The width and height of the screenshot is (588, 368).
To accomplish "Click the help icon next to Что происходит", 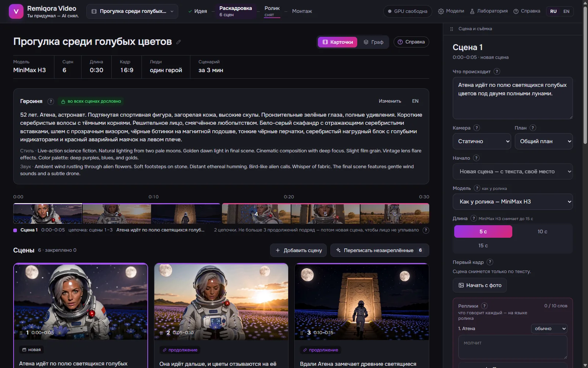I will pos(497,71).
